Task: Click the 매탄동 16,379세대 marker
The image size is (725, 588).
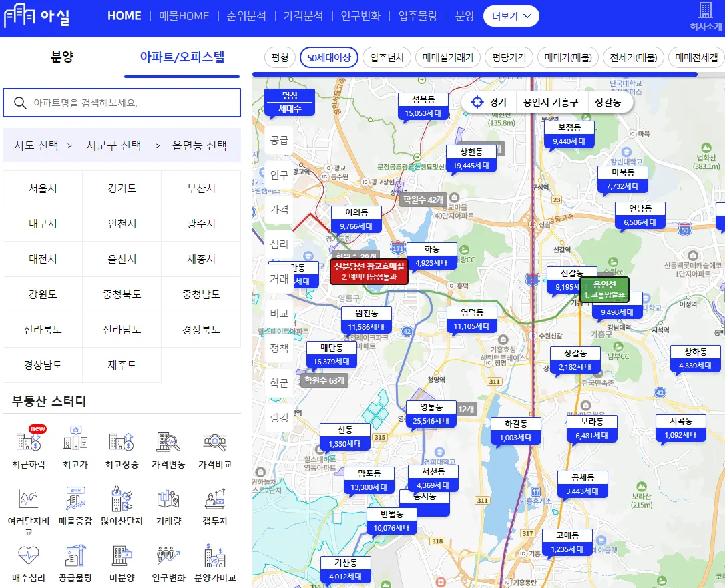Action: pyautogui.click(x=332, y=354)
